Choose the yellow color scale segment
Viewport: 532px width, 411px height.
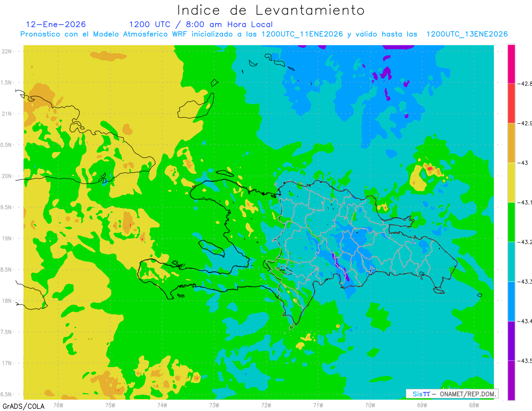pyautogui.click(x=511, y=182)
